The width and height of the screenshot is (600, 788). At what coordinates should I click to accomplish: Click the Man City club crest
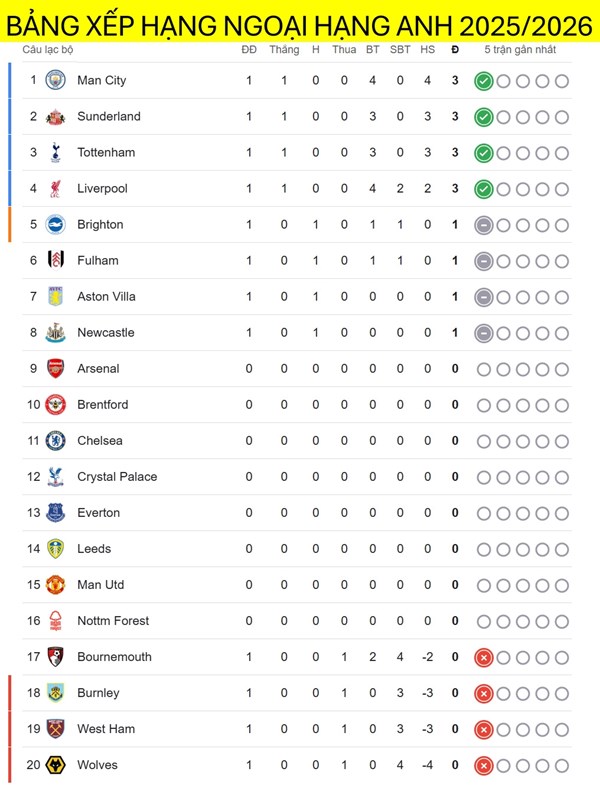coord(56,80)
